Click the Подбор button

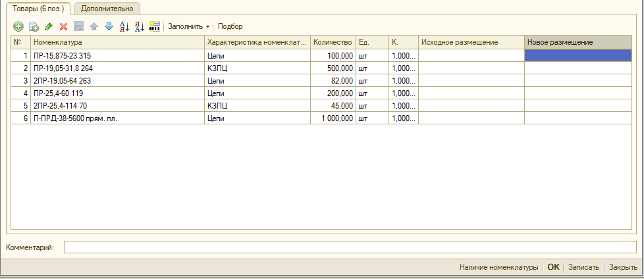pyautogui.click(x=230, y=27)
